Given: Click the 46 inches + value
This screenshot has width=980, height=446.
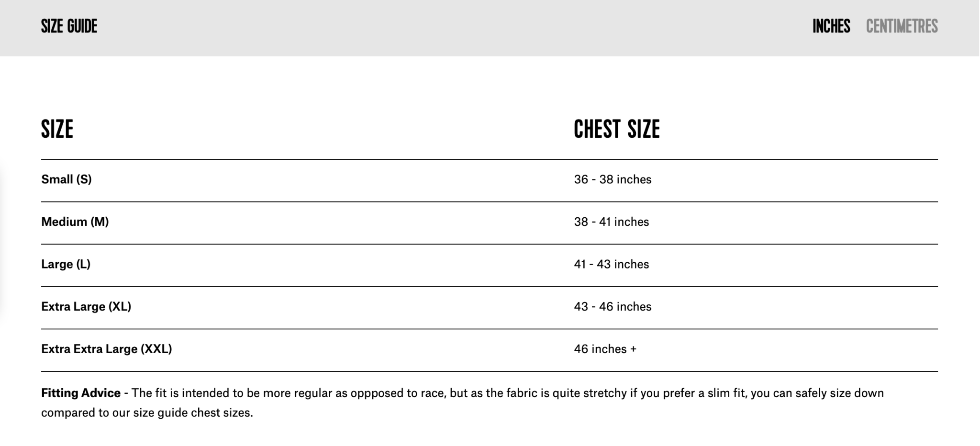Looking at the screenshot, I should point(605,349).
